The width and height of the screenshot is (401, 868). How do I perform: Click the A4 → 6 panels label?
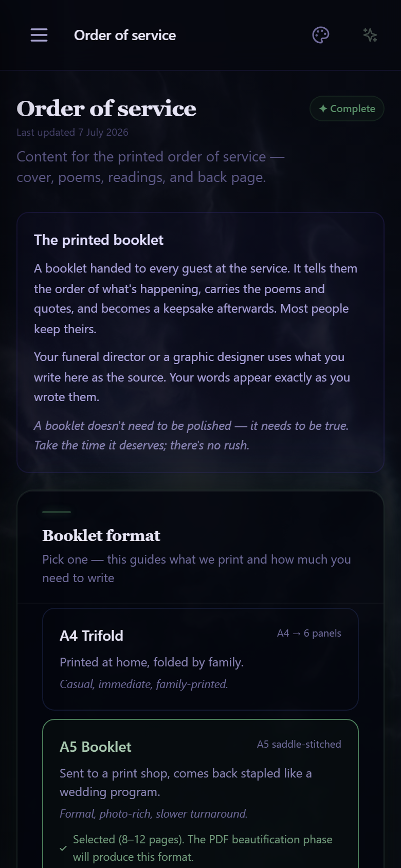309,633
